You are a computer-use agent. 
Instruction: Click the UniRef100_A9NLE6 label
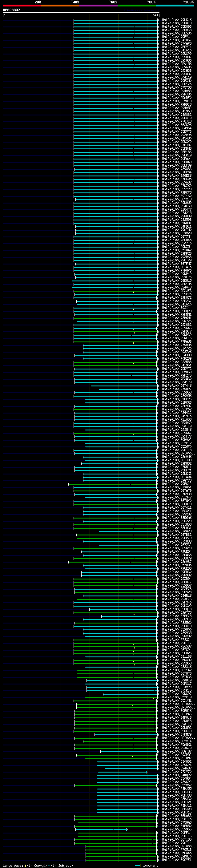[177, 338]
